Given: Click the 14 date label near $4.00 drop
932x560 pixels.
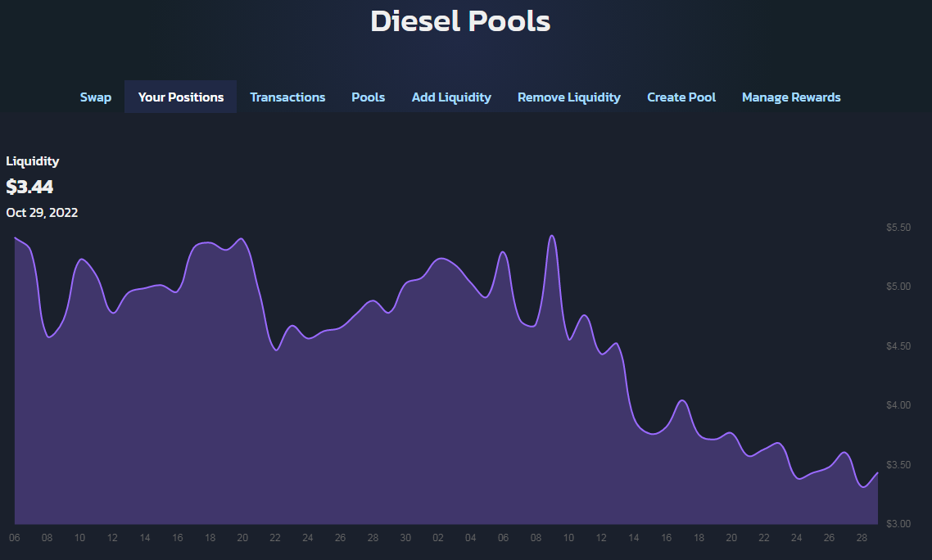Looking at the screenshot, I should pos(634,537).
